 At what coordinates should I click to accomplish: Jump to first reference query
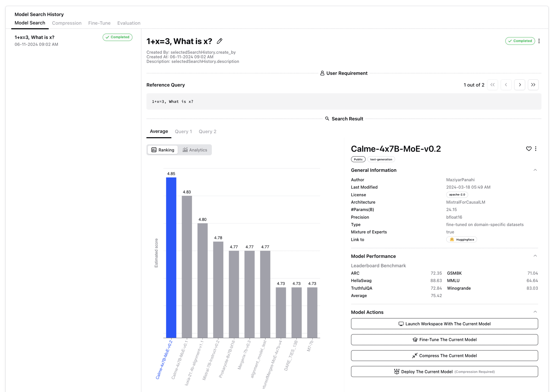pos(492,85)
